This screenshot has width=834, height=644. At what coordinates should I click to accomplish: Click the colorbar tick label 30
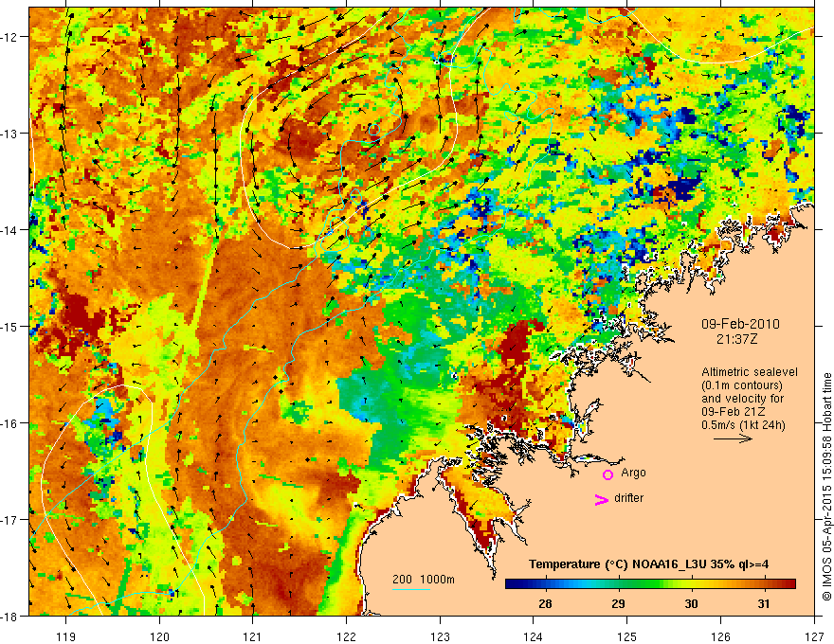691,604
